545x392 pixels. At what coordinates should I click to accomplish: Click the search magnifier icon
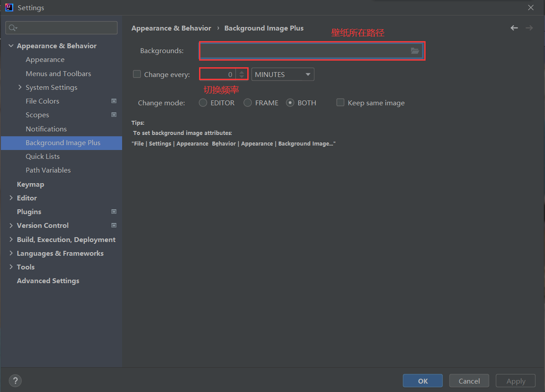(13, 28)
